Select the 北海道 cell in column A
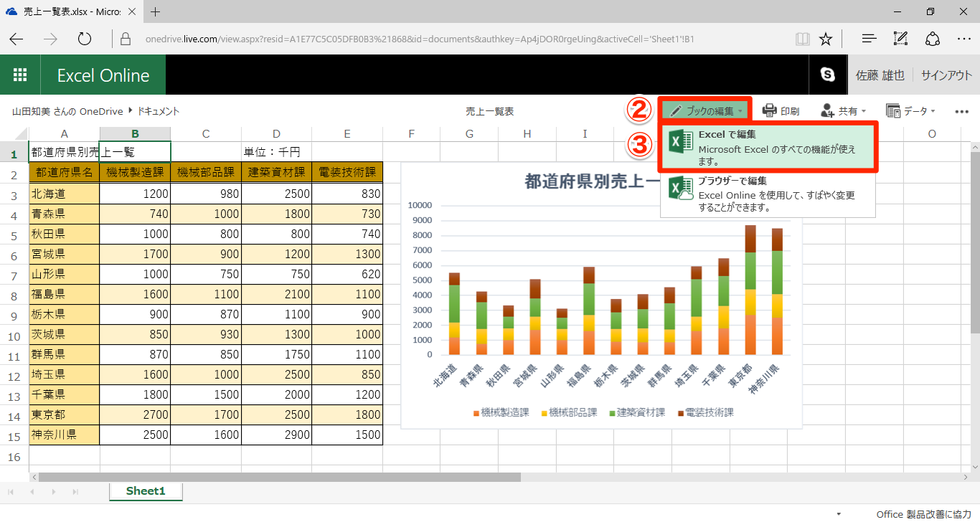Viewport: 980px width, 522px height. (64, 194)
